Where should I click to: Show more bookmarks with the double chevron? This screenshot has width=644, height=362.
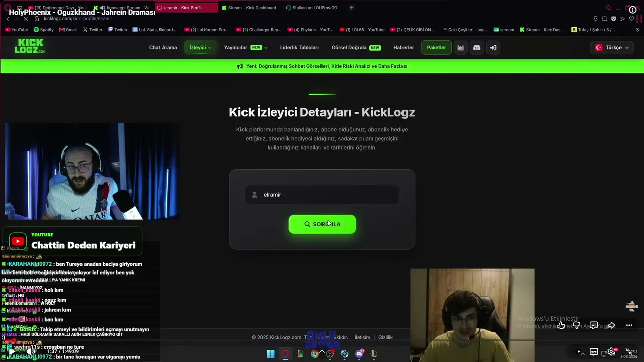tap(638, 30)
